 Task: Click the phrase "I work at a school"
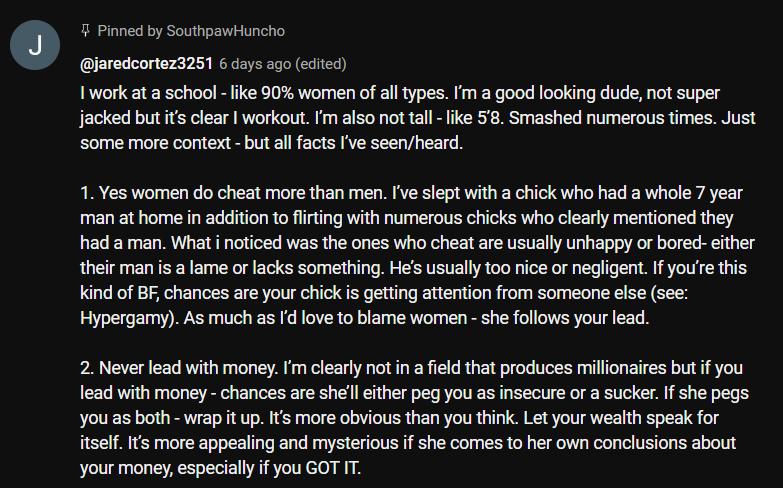click(x=146, y=91)
